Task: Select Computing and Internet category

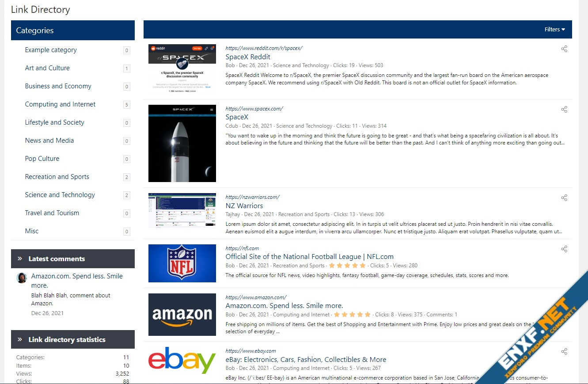Action: [x=60, y=104]
